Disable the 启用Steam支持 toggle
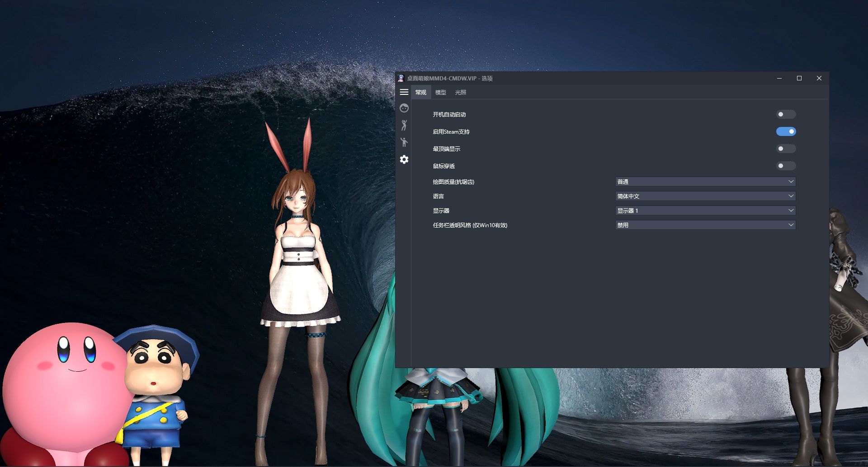 pos(786,131)
